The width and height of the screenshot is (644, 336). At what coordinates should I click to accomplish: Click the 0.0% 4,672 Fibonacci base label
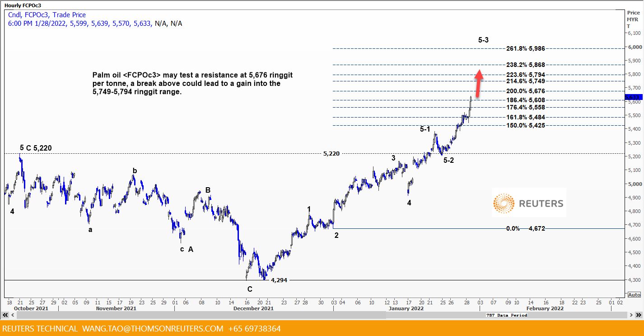point(526,228)
